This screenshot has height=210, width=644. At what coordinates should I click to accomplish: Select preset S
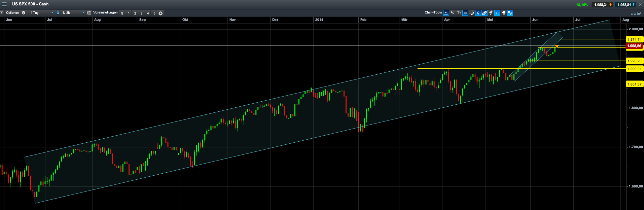coord(122,13)
